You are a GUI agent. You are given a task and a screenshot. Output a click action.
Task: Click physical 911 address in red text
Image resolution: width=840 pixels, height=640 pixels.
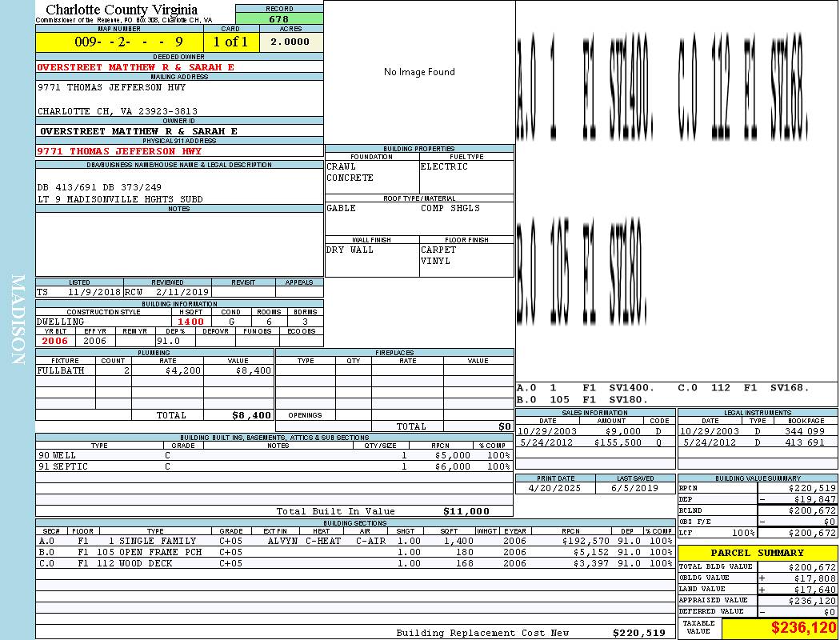[x=119, y=151]
